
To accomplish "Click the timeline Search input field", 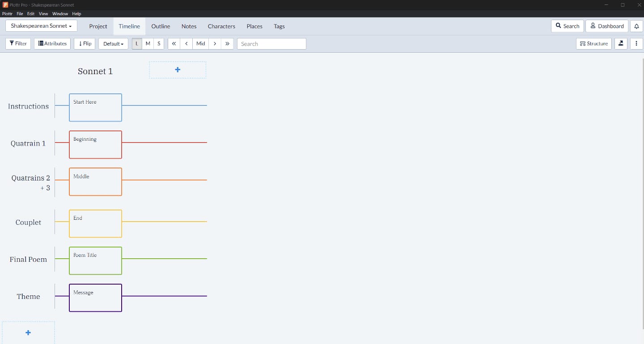I will [x=271, y=44].
